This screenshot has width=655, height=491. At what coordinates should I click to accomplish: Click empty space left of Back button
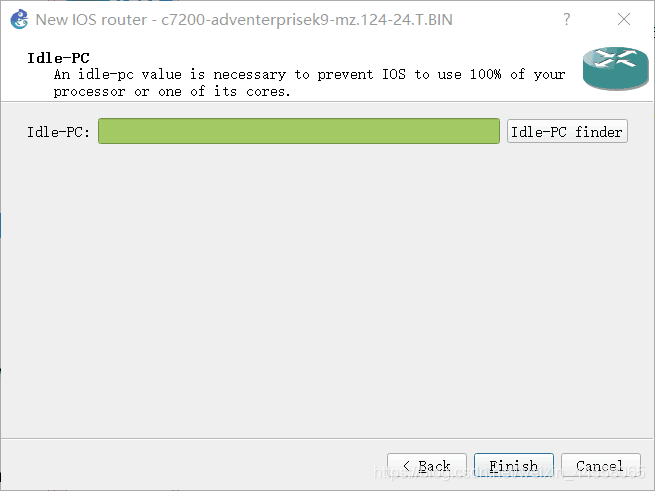(192, 466)
